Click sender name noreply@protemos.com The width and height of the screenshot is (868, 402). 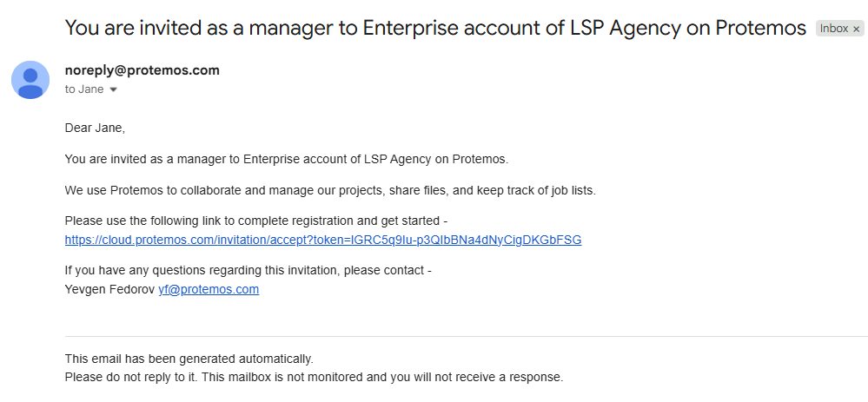[142, 70]
